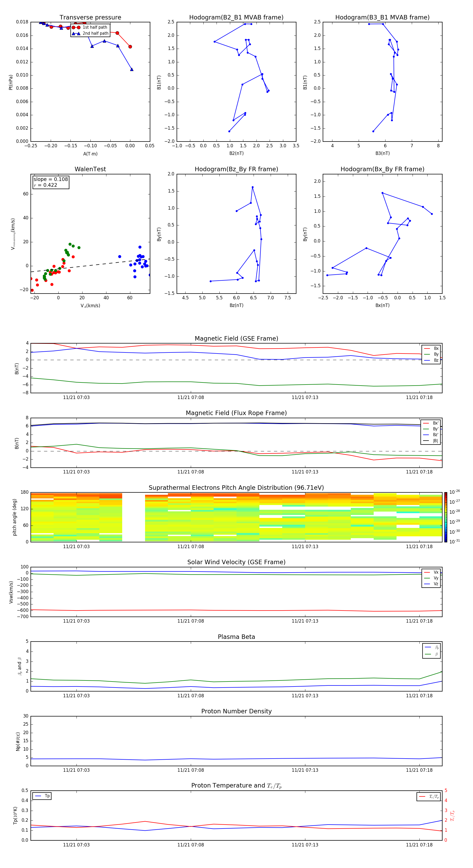Screen dimensions: 473x868
Task: Click the '180' tick on pitch angle axis
Action: [25, 492]
